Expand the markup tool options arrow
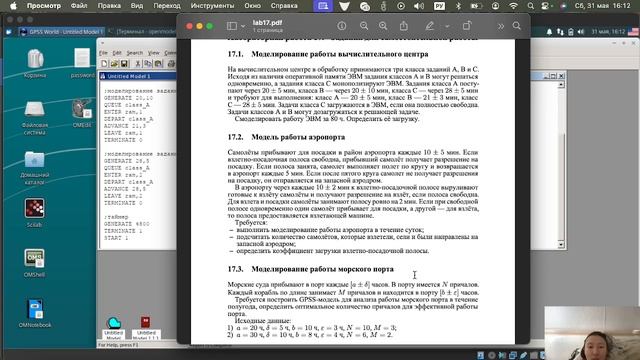This screenshot has height=360, width=640. coord(447,26)
